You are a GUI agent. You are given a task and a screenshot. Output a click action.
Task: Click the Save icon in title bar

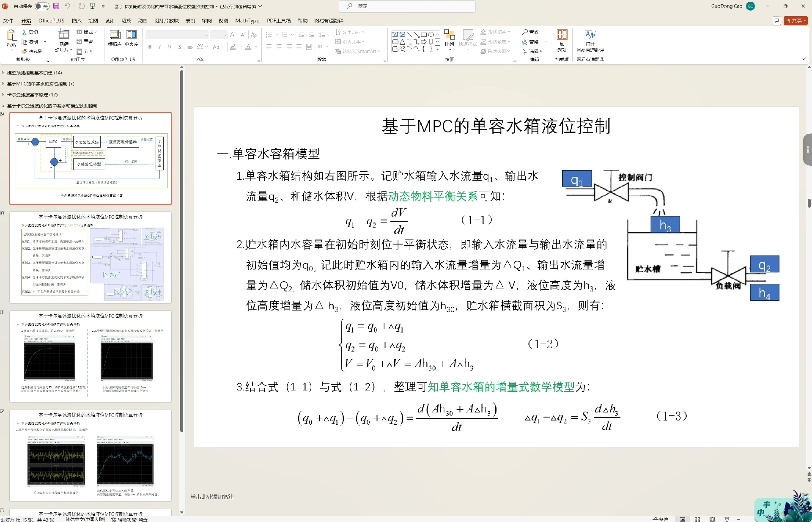coord(56,6)
